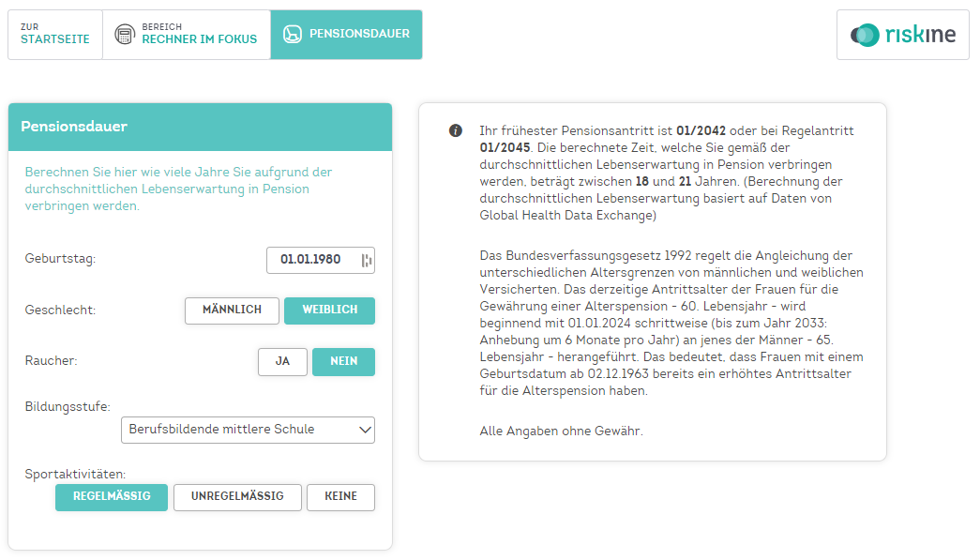980x560 pixels.
Task: Set Raucher to Nein
Action: 344,362
